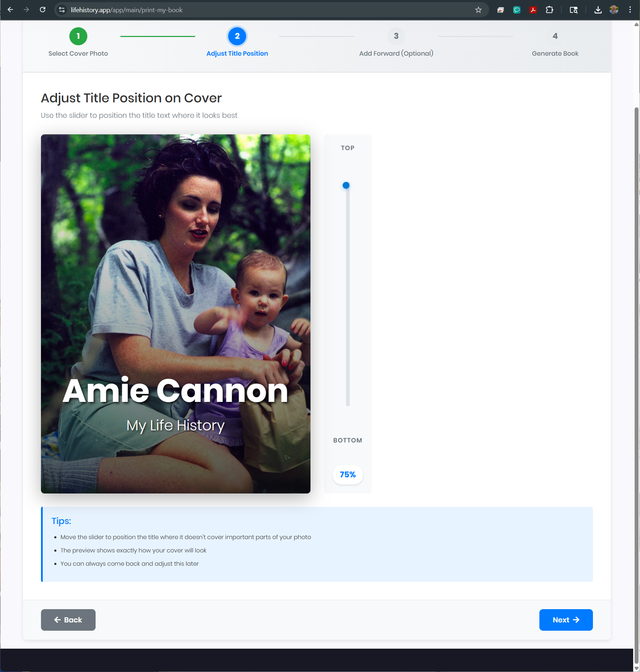Click the browser back arrow icon
Screen dimensions: 640x672
coord(10,10)
